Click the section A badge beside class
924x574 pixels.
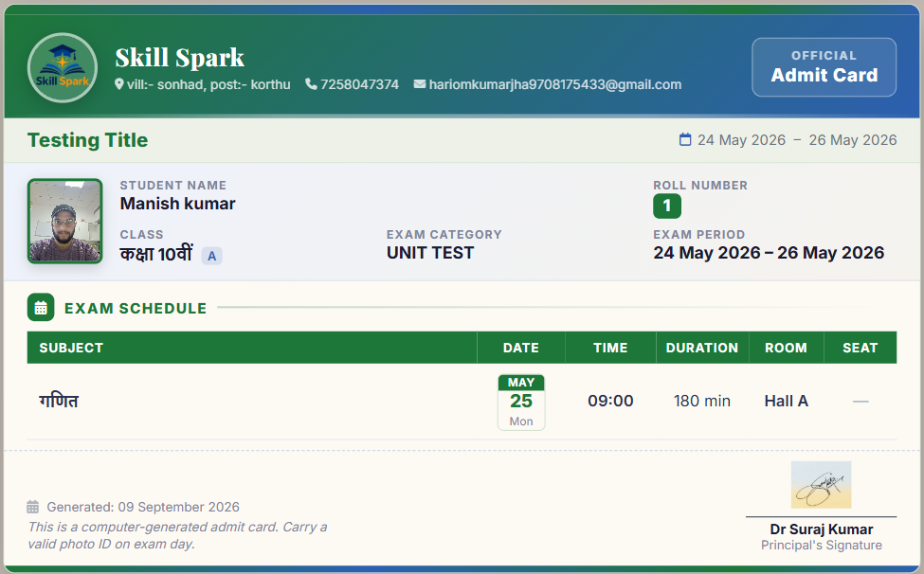point(212,256)
